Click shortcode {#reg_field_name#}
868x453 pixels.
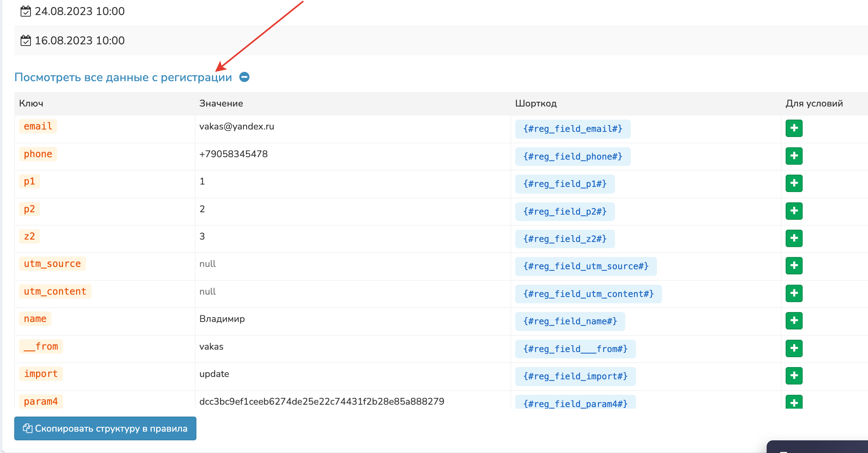pos(570,322)
